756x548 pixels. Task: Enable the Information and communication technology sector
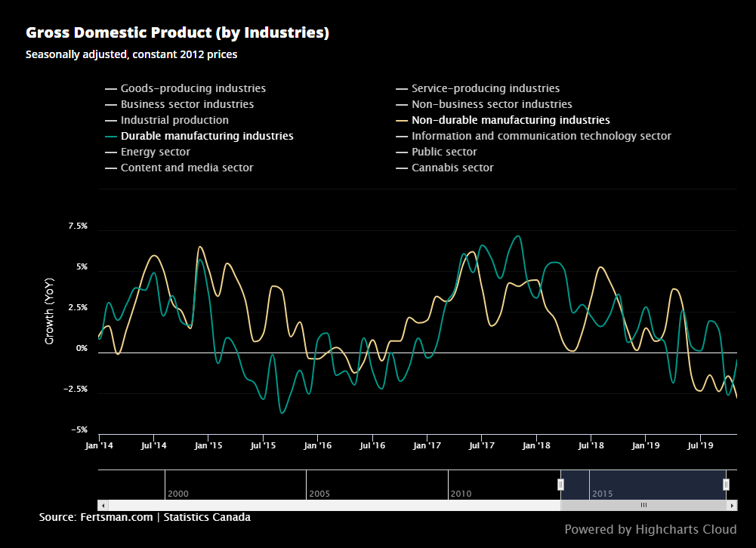pyautogui.click(x=541, y=136)
